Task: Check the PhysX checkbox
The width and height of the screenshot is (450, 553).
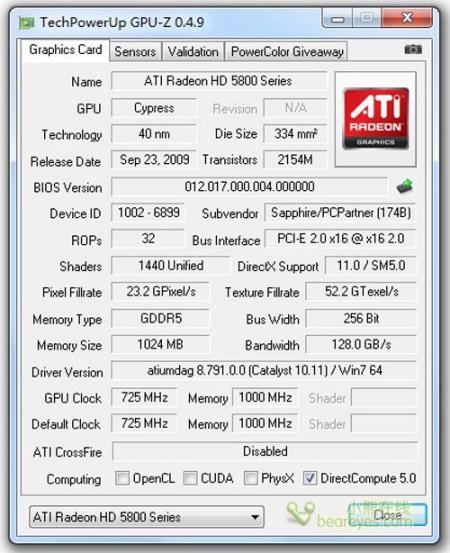Action: tap(250, 479)
